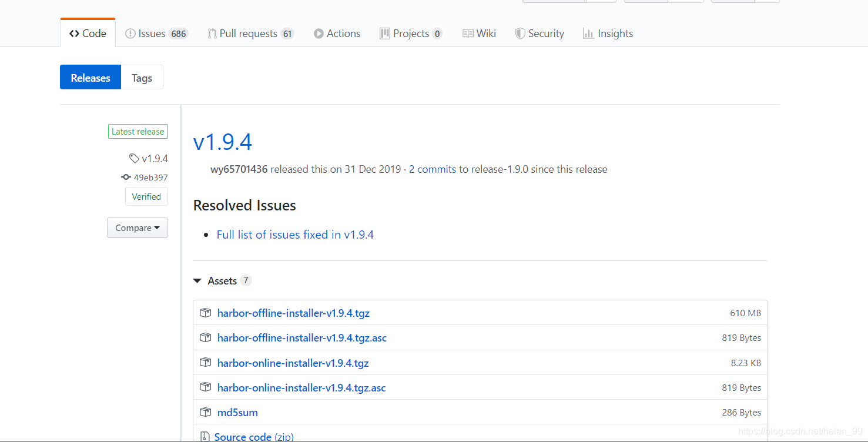
Task: Open the Projects tab
Action: [411, 34]
